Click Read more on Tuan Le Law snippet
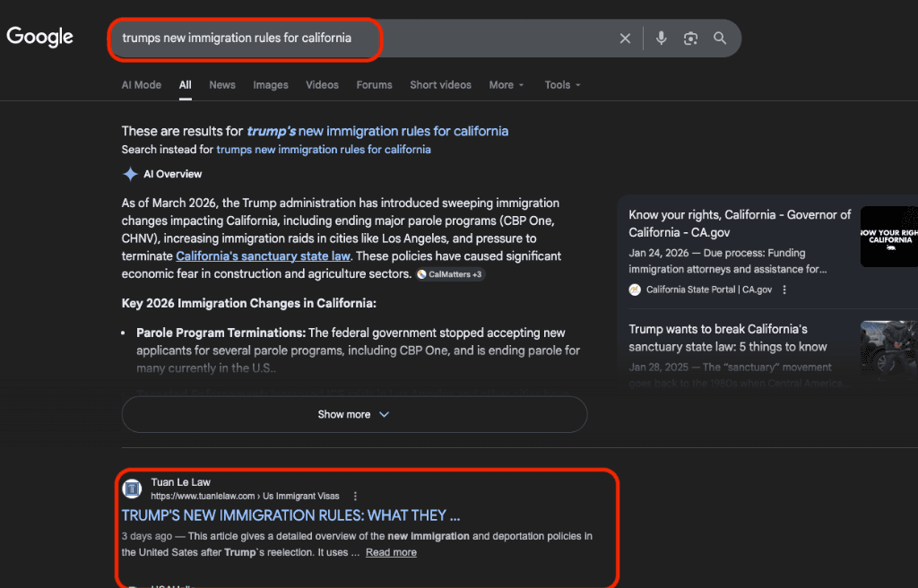The width and height of the screenshot is (918, 588). click(x=391, y=552)
